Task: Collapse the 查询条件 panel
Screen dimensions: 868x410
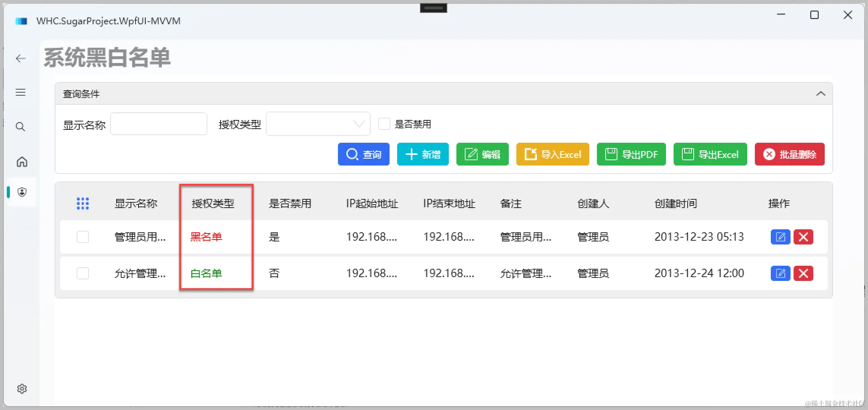Action: point(821,94)
